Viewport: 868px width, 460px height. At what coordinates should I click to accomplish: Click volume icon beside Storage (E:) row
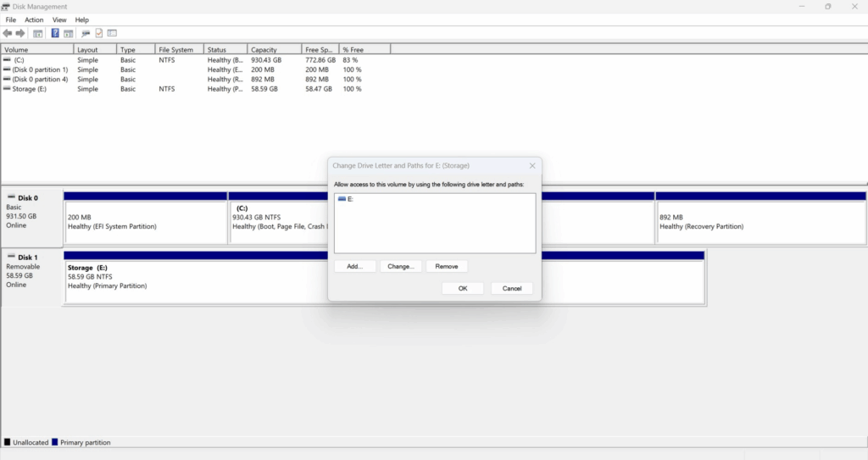pyautogui.click(x=7, y=89)
